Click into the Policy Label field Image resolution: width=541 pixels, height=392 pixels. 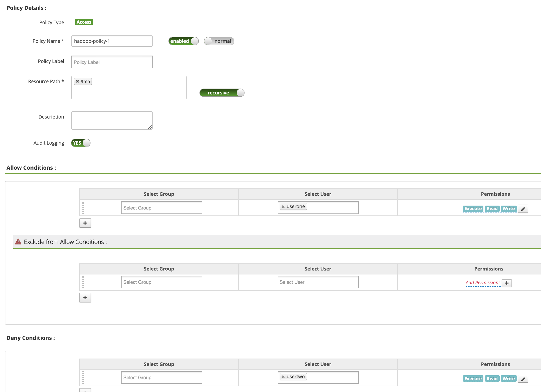112,62
